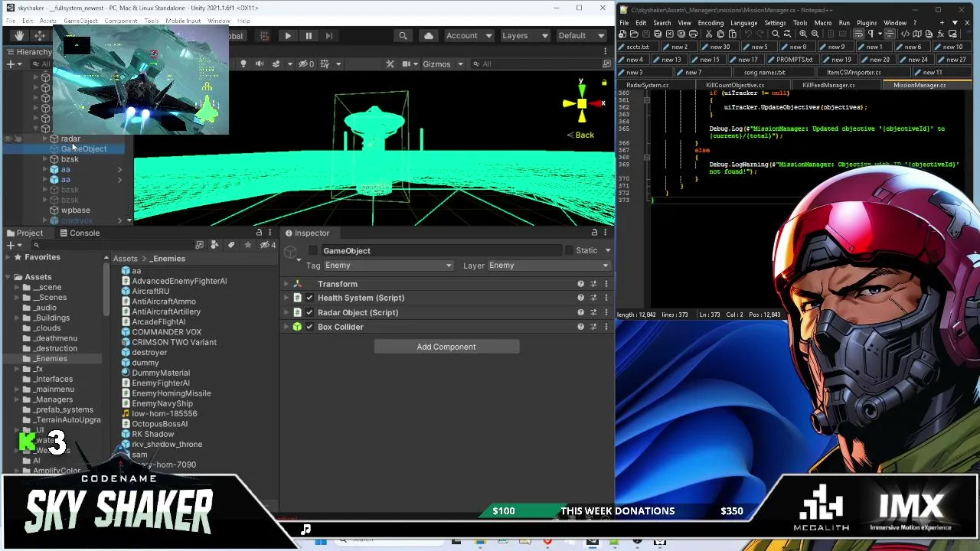Click the Unity Pause button
This screenshot has width=980, height=551.
(x=309, y=35)
